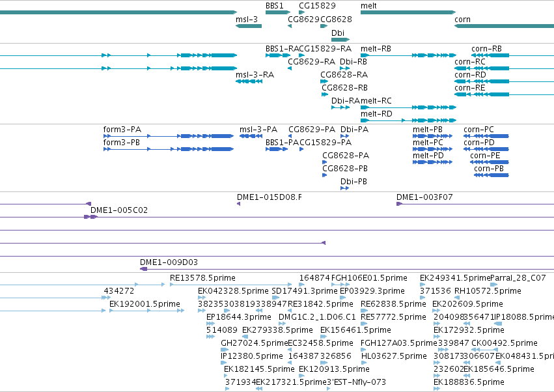Select the CG8628-PA label
554x392 pixels.
coord(346,156)
